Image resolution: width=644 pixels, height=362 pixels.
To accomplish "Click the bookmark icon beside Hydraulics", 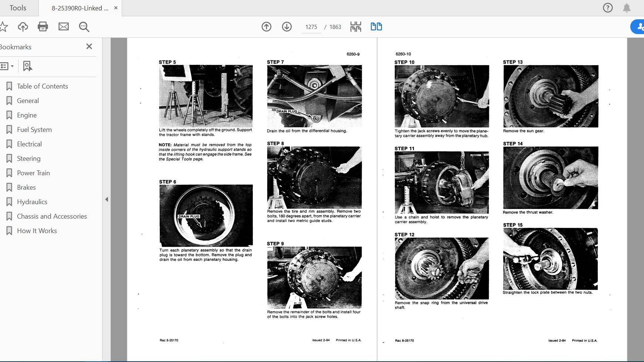I will [9, 202].
